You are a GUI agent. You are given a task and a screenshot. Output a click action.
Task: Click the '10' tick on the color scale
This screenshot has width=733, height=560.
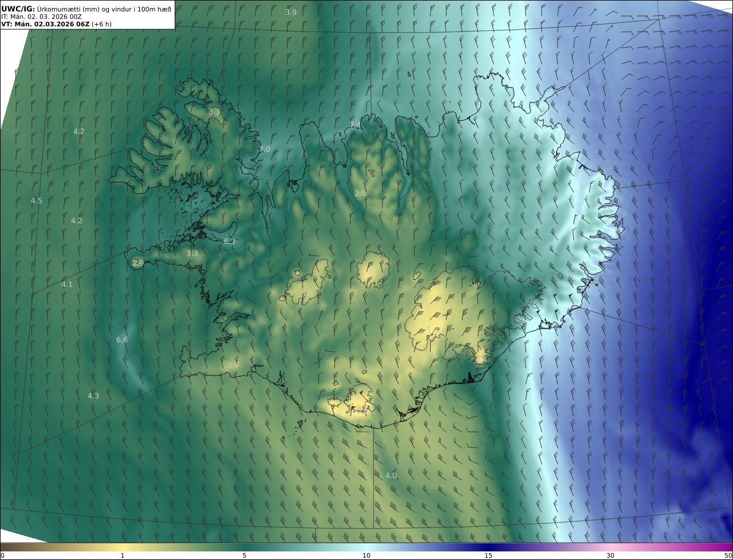(x=366, y=555)
